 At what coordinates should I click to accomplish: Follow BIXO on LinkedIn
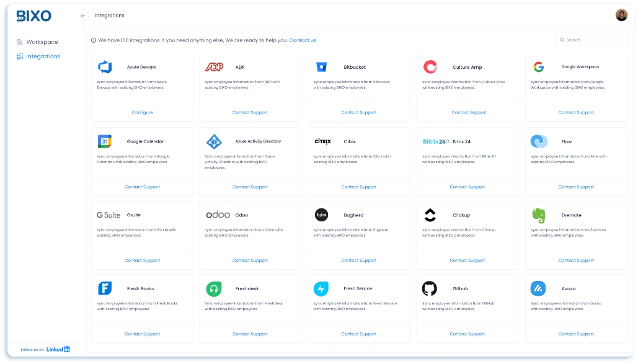coord(57,349)
